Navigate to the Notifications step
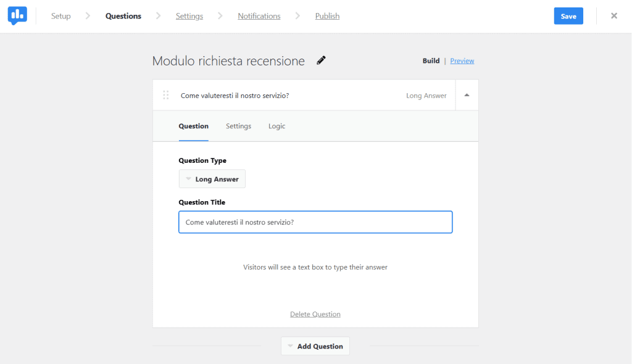 [259, 16]
